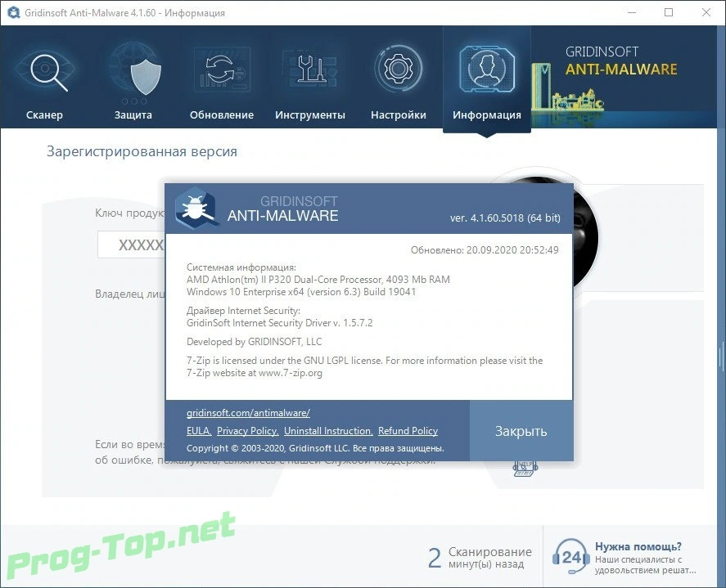Close the Gridinsoft Anti-Malware window
The height and width of the screenshot is (588, 726).
(x=706, y=12)
